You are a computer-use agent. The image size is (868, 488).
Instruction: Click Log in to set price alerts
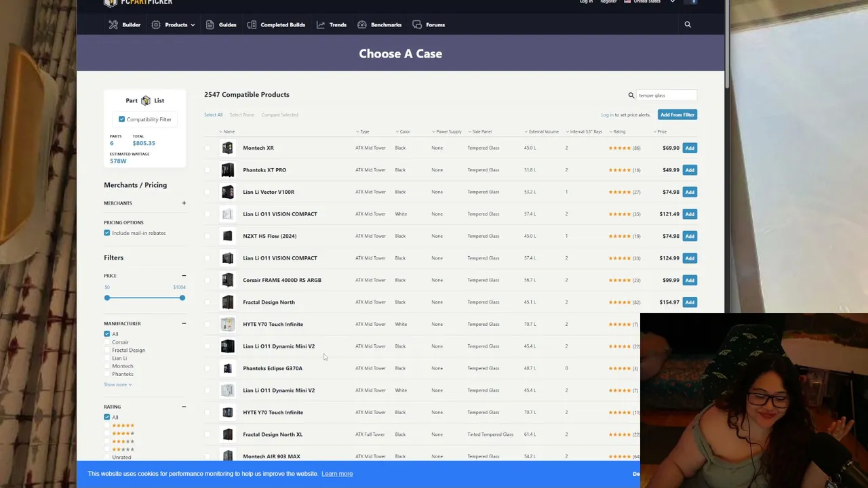[607, 115]
